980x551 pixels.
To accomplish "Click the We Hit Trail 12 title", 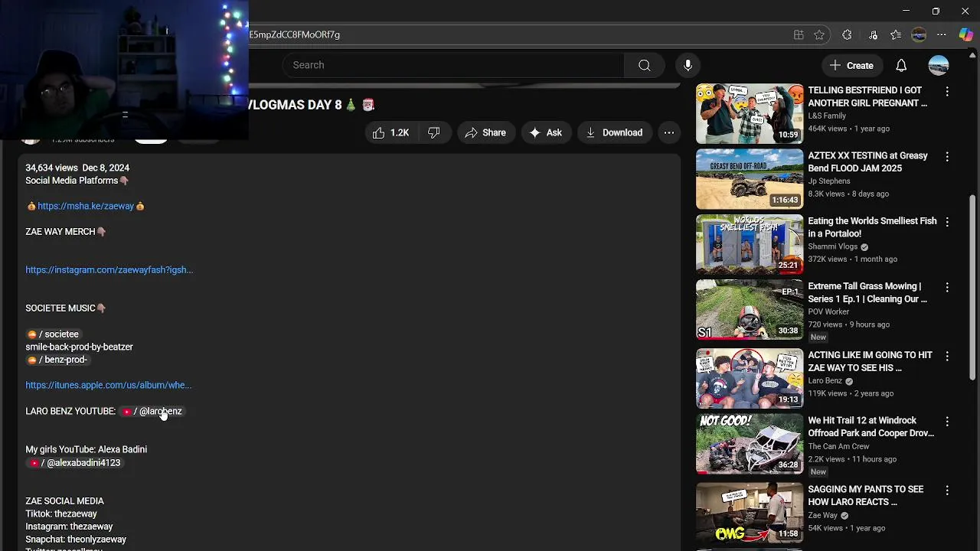I will (x=871, y=426).
